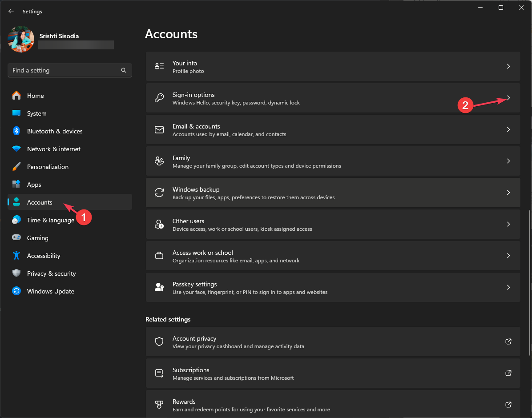Expand Other users with its chevron

click(508, 224)
